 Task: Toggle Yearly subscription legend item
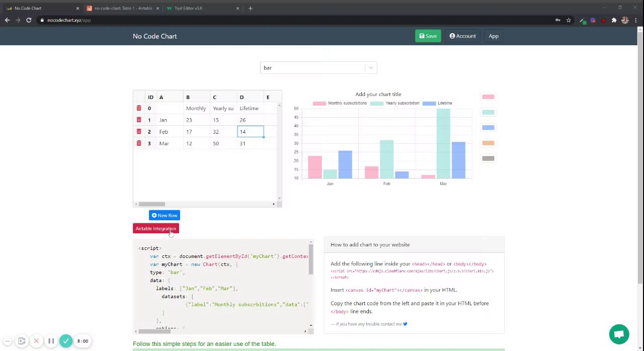pos(395,103)
